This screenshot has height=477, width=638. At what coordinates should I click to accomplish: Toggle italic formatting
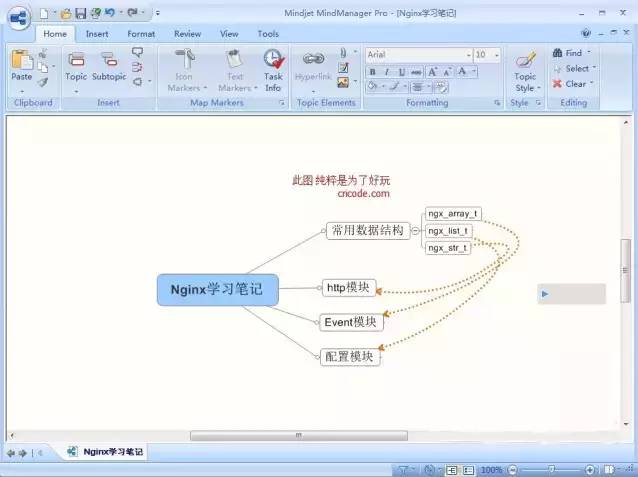[x=387, y=72]
